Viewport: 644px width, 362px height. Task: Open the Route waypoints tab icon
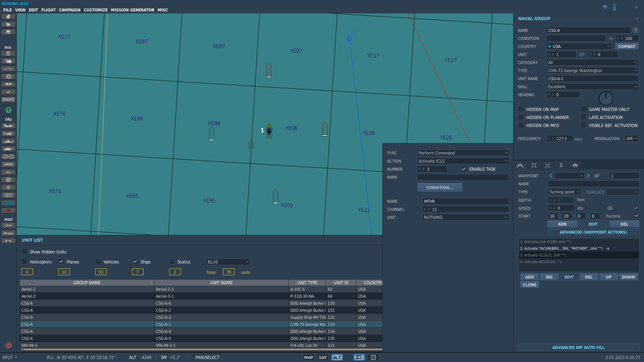point(520,166)
